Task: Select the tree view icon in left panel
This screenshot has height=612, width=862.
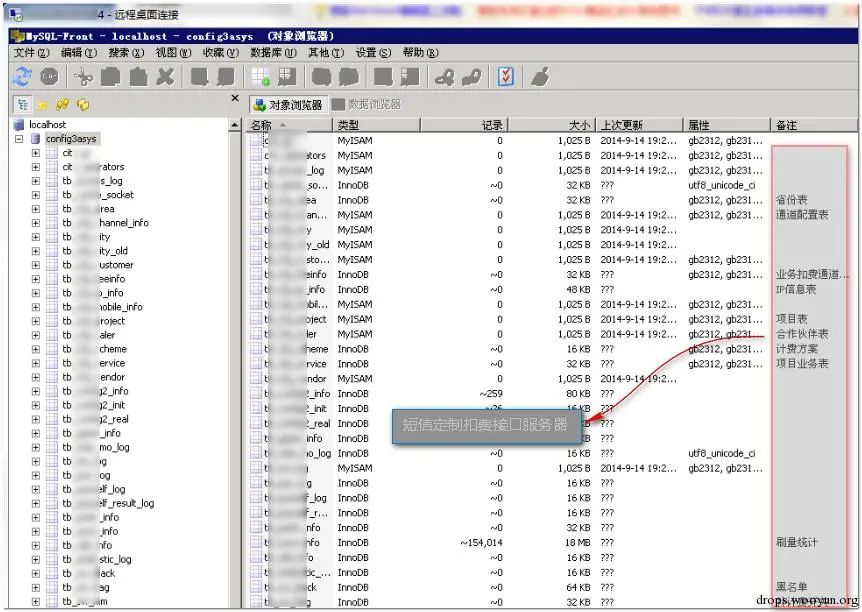Action: click(x=21, y=104)
